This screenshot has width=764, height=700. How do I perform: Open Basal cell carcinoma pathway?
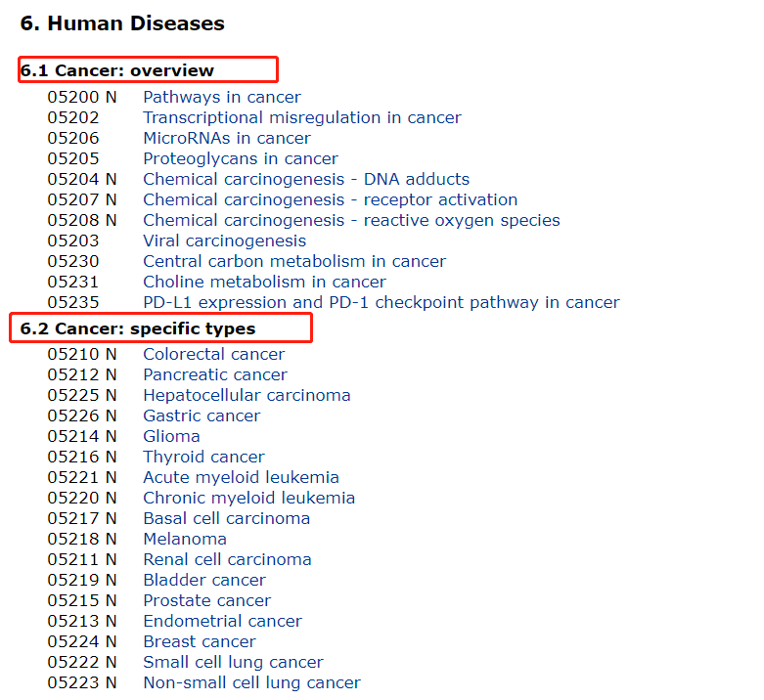(227, 518)
